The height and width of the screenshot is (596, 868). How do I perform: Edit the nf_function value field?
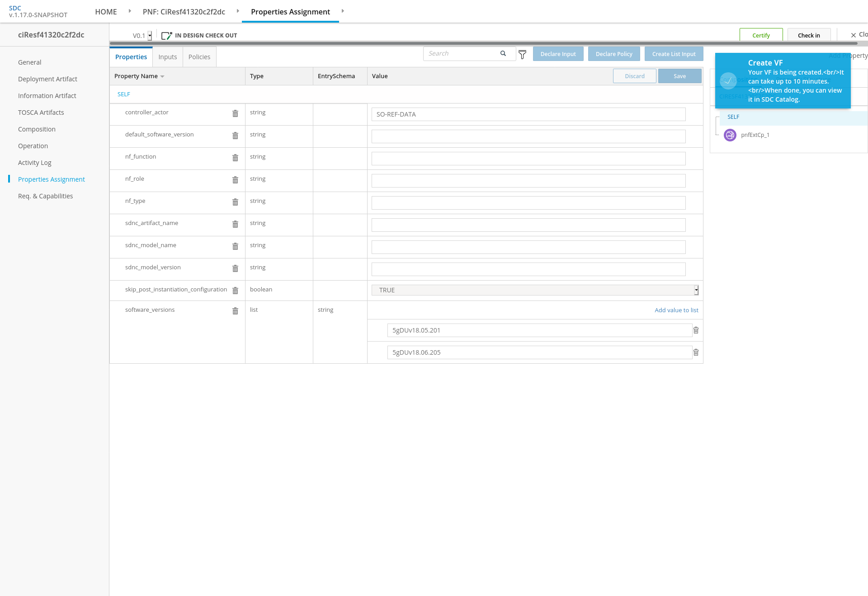(x=528, y=159)
